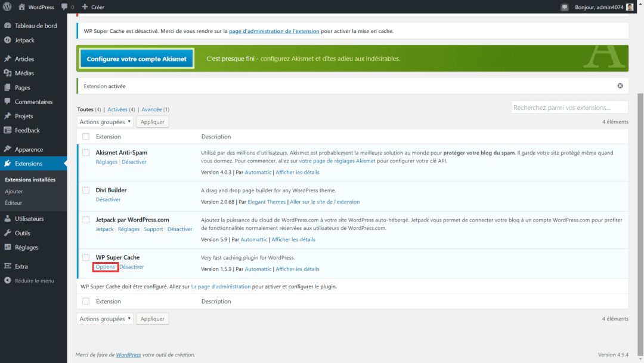Click the WordPress logo icon in admin bar
Image resolution: width=644 pixels, height=363 pixels.
(x=7, y=7)
